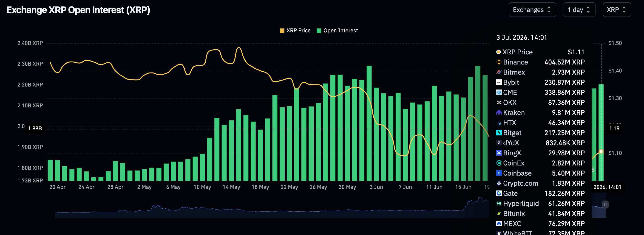
Task: Click the '41.84M XRP' Bitunix value
Action: click(x=566, y=213)
